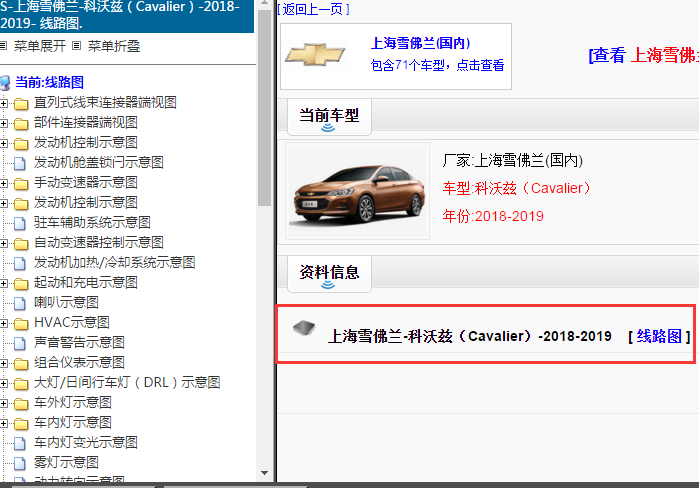
Task: Click the 菜单折叠 collapse-all icon
Action: [77, 45]
